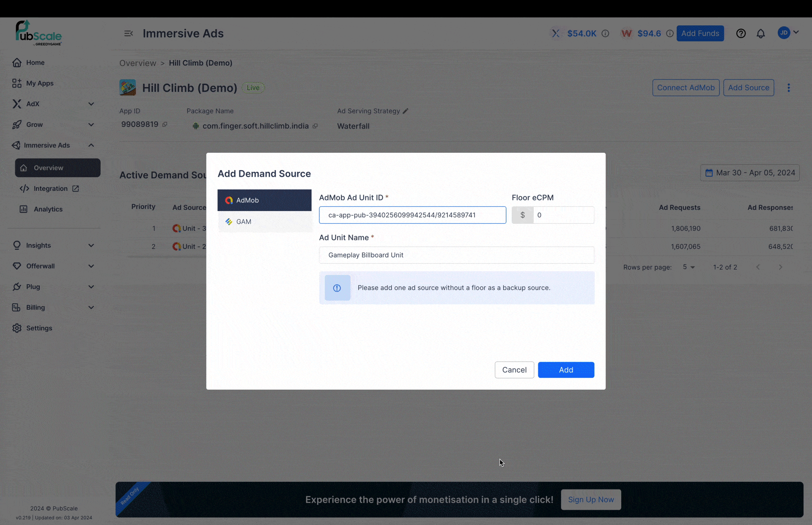Image resolution: width=812 pixels, height=525 pixels.
Task: Open the rows per page dropdown
Action: (689, 267)
